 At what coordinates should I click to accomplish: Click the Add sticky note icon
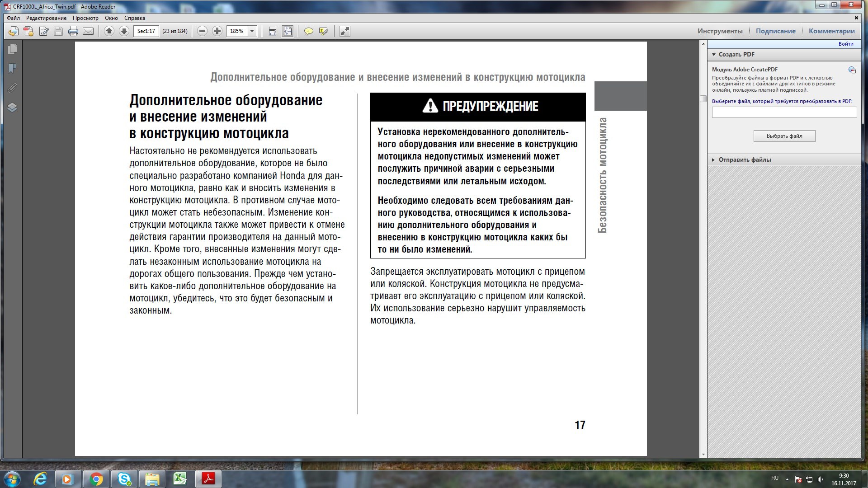(309, 31)
